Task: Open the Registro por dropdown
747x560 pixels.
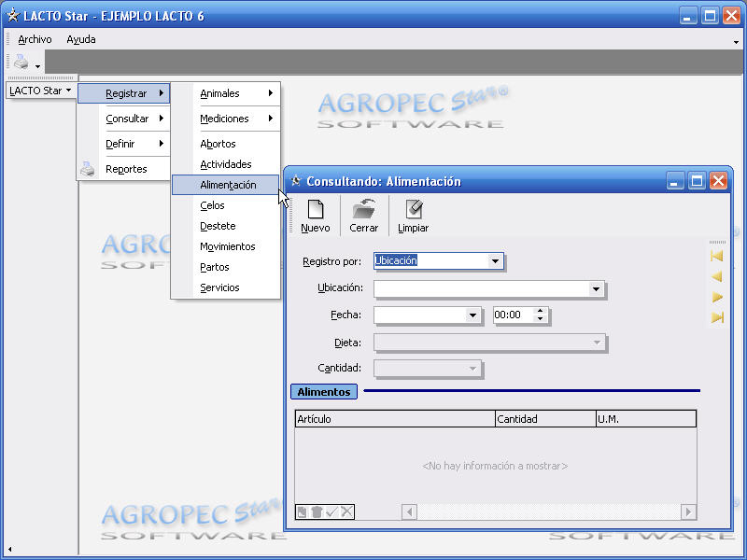Action: (495, 261)
